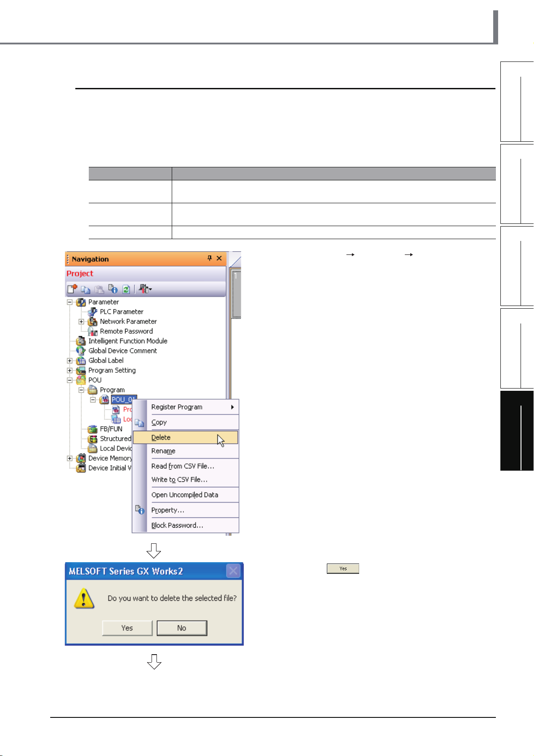
Task: Collapse the Program node under POU
Action: (x=82, y=390)
